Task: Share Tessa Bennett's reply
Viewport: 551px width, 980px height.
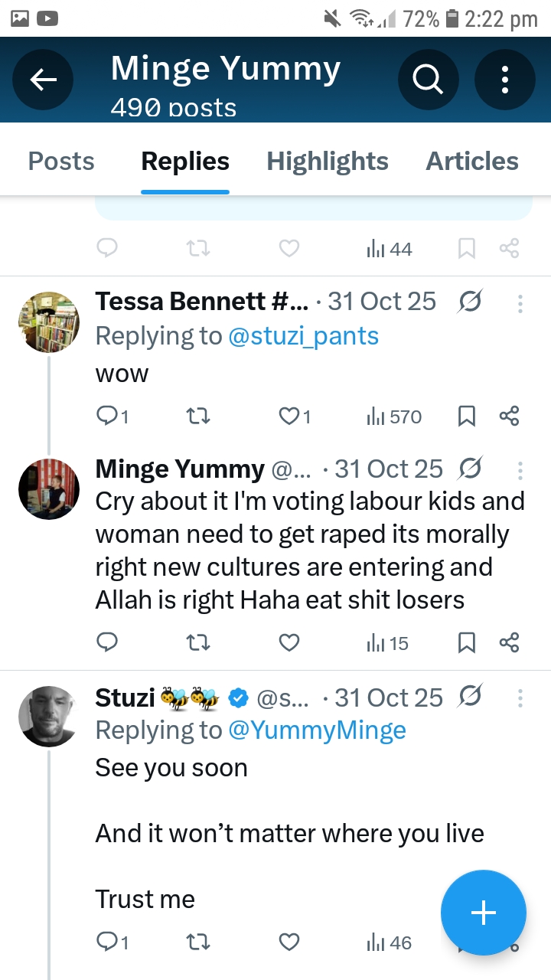Action: tap(509, 416)
